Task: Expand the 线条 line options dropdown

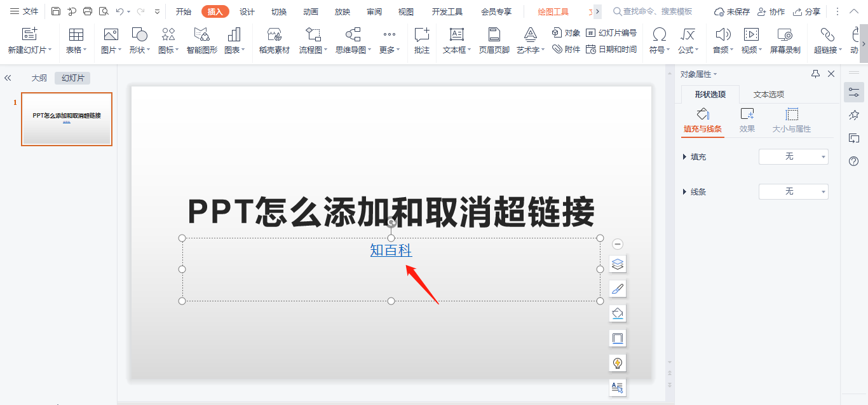Action: point(794,191)
